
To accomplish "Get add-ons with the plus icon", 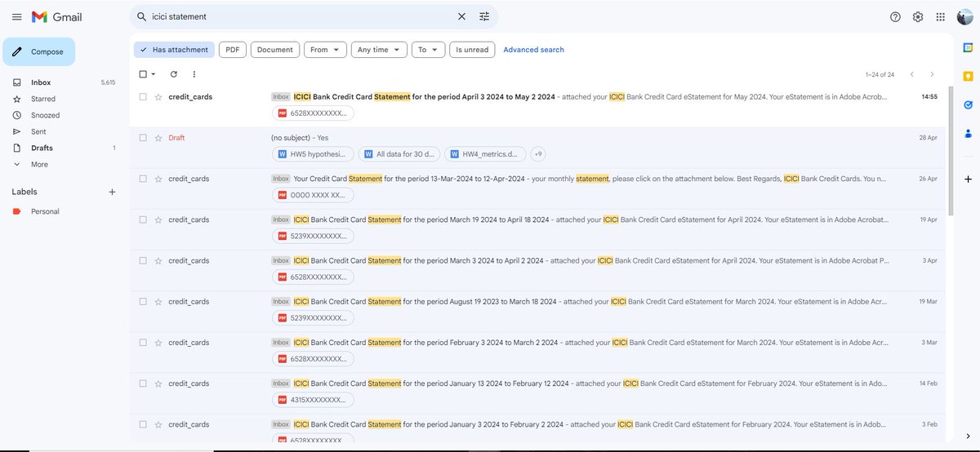I will [x=968, y=179].
